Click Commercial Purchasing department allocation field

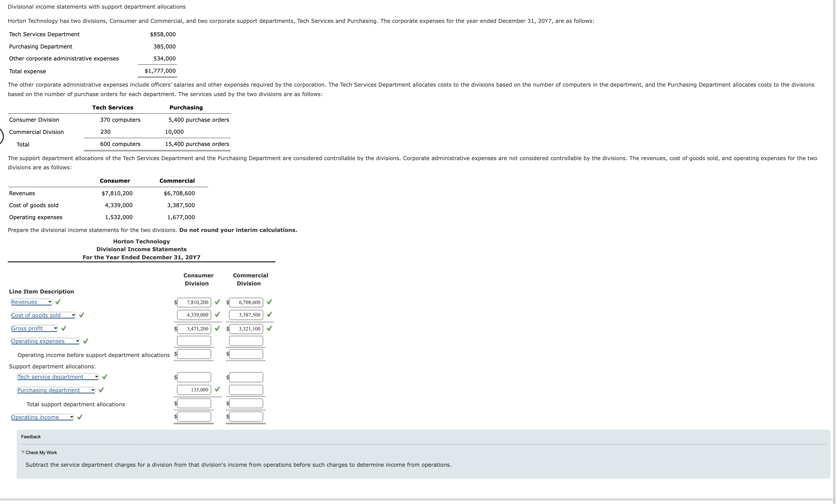246,390
